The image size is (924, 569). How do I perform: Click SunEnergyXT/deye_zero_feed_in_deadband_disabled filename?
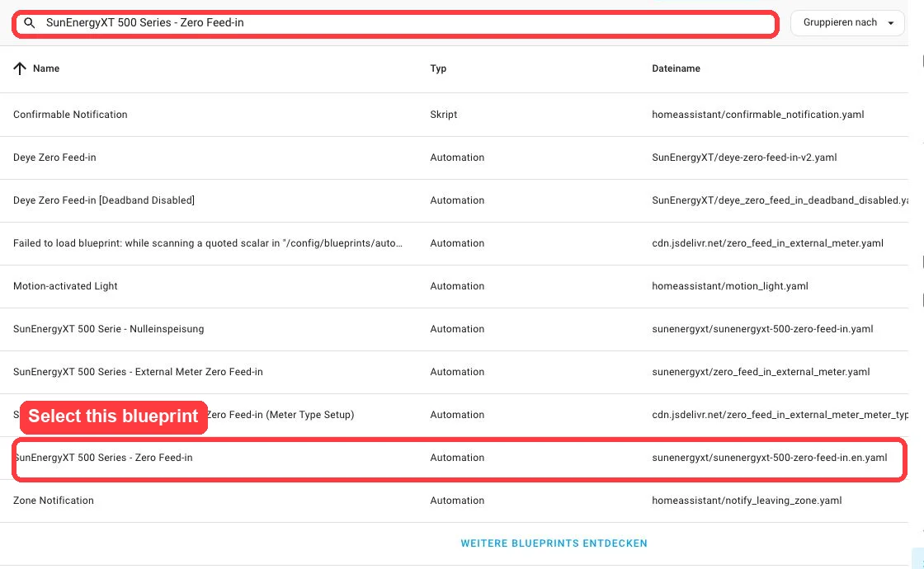(780, 200)
